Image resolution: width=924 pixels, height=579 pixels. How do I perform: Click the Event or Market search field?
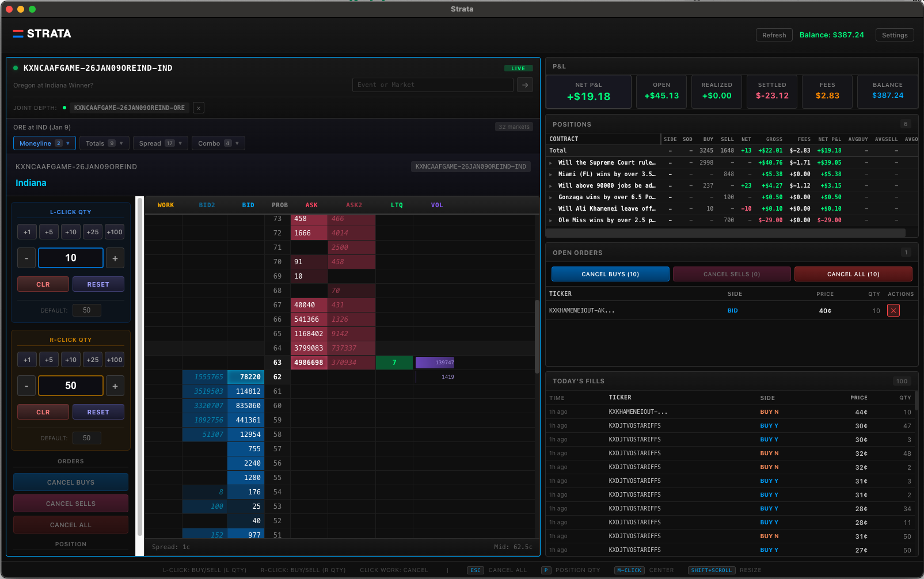(432, 85)
